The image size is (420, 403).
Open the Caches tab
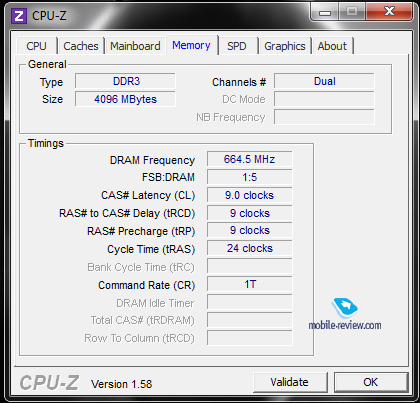click(x=81, y=46)
